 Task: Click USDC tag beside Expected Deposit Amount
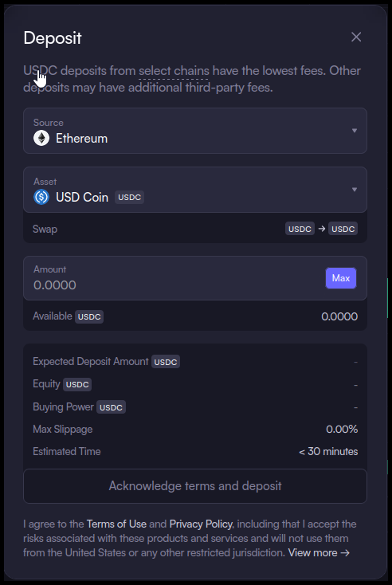click(166, 362)
